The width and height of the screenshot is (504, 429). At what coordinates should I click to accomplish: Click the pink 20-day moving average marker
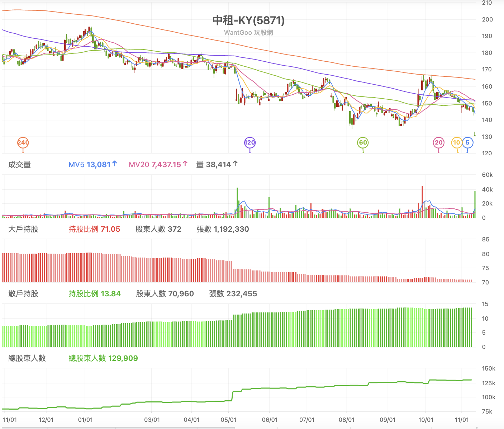(x=439, y=143)
